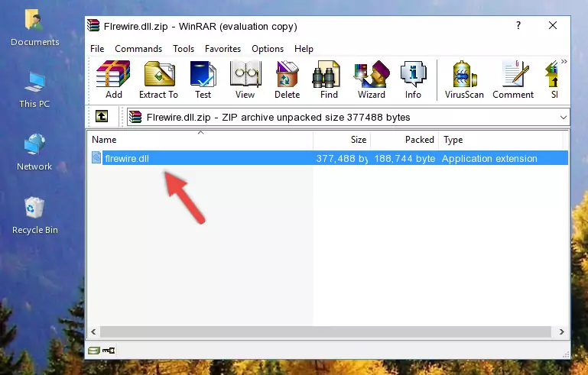Viewport: 588px width, 375px height.
Task: Select the firewire.dll file name
Action: 127,158
